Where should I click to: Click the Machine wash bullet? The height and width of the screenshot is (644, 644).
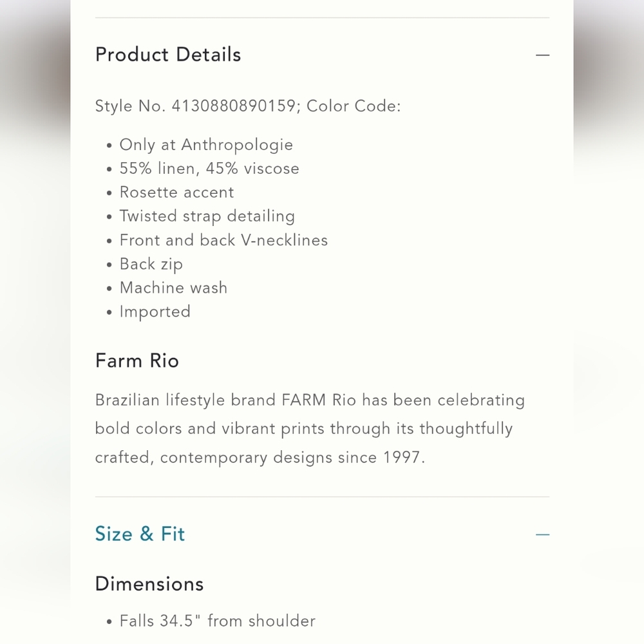173,288
